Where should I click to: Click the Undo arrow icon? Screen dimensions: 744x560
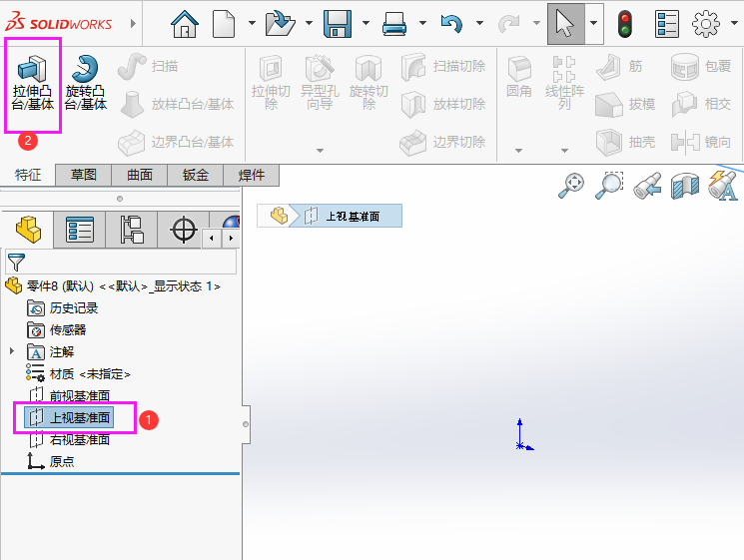click(451, 23)
